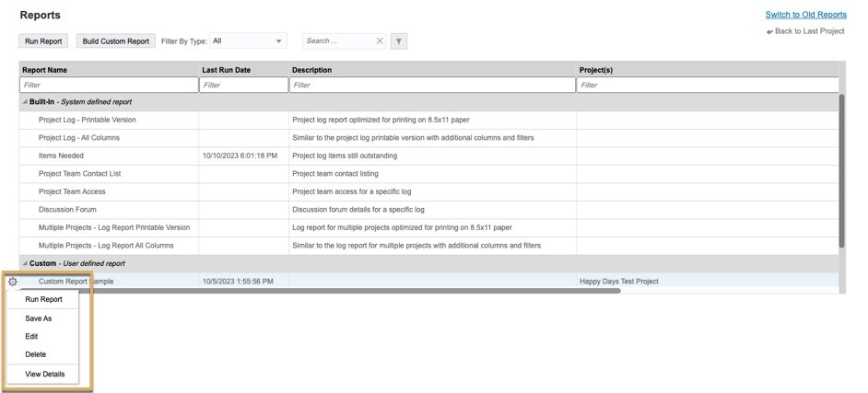Click the gear icon beside Custom Report Sample
868x393 pixels.
pos(13,282)
